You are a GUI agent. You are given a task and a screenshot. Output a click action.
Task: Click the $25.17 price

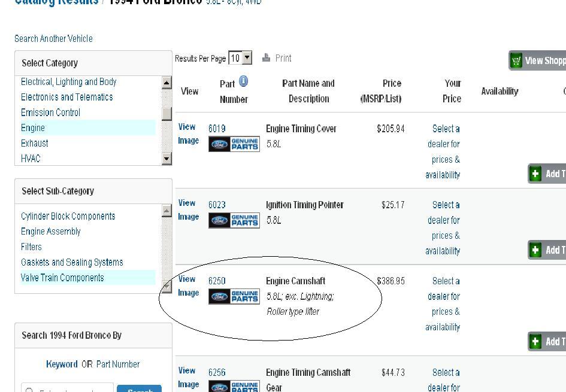393,205
